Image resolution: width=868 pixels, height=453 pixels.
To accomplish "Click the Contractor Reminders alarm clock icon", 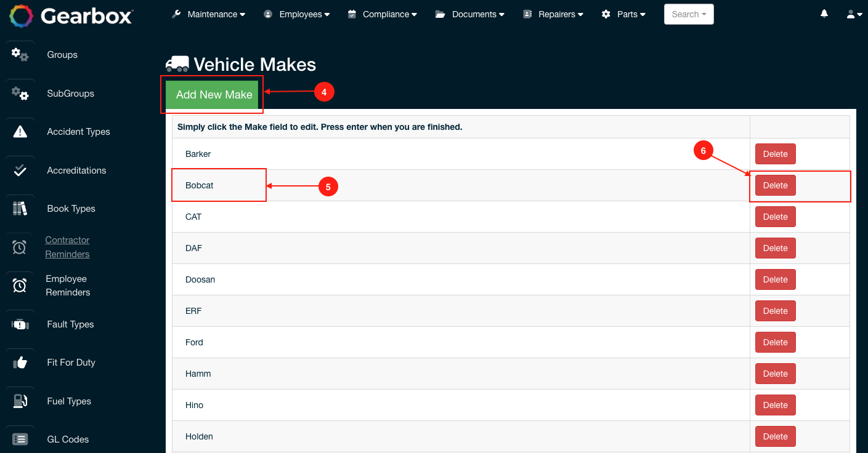I will point(20,247).
